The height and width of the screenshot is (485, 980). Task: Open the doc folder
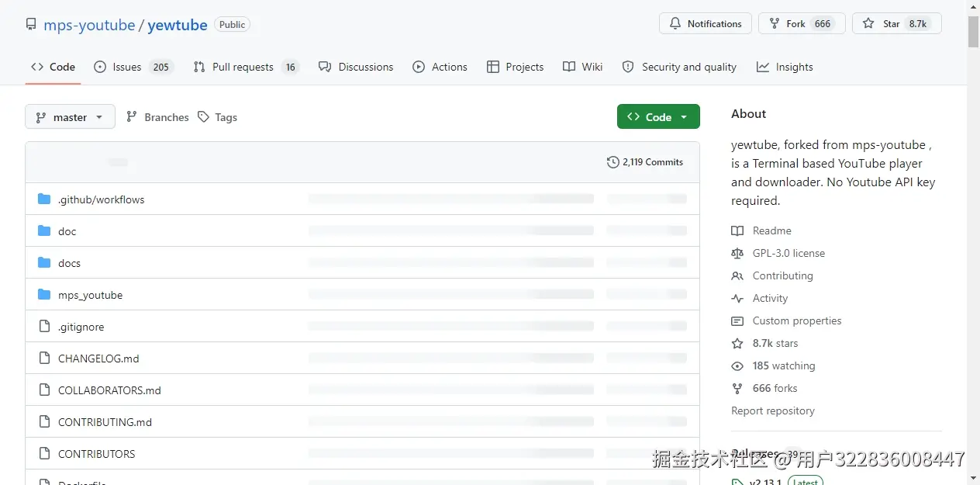tap(67, 231)
